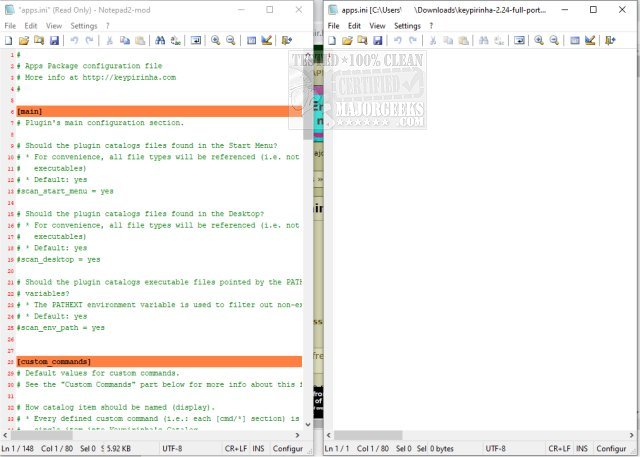Click New file icon in left Notepad2 window
This screenshot has width=640, height=457.
point(9,40)
